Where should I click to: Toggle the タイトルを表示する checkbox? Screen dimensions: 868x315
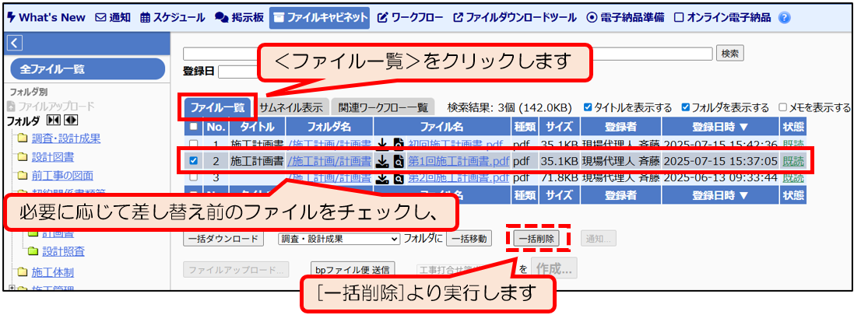click(x=588, y=107)
